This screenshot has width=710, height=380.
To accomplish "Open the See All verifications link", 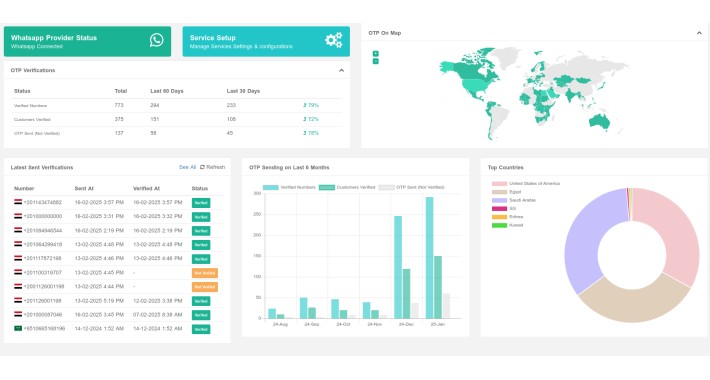I will point(187,167).
